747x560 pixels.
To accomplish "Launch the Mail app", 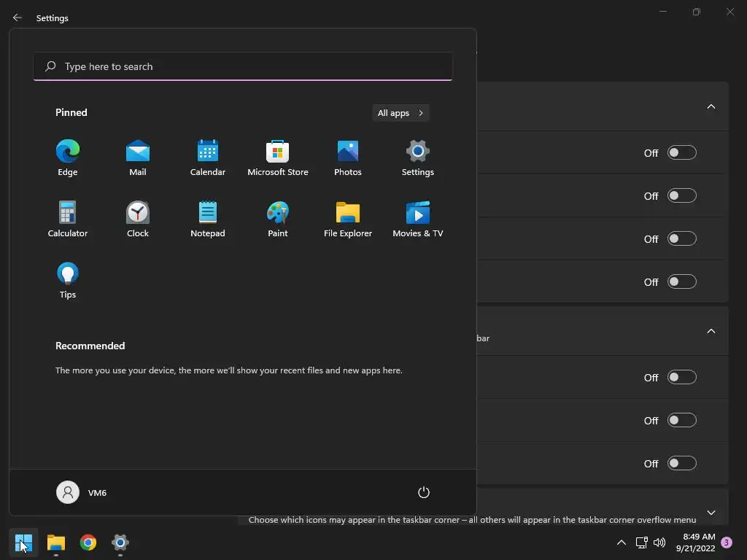I will click(x=138, y=158).
